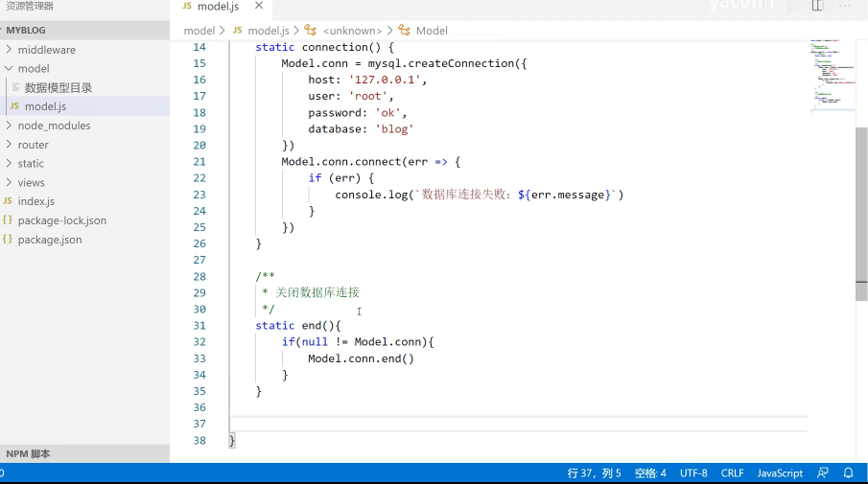Click Model.conn.end() on line 33
The height and width of the screenshot is (484, 868).
(x=361, y=358)
